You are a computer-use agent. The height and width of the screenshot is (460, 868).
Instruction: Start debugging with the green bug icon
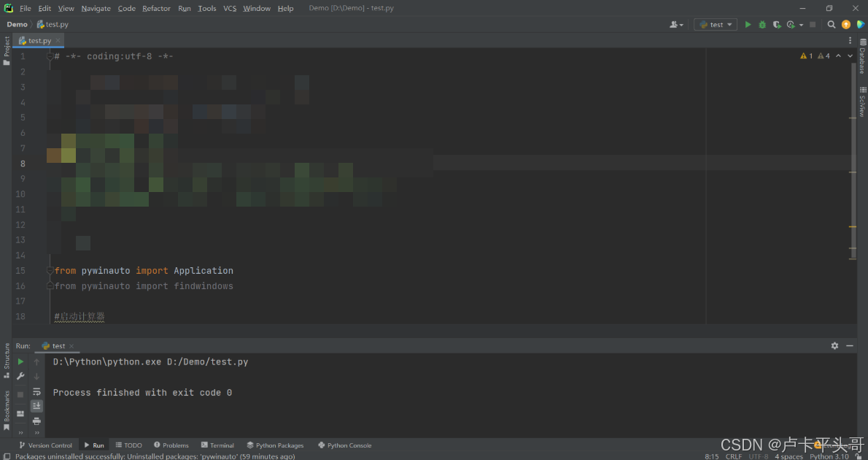point(762,24)
